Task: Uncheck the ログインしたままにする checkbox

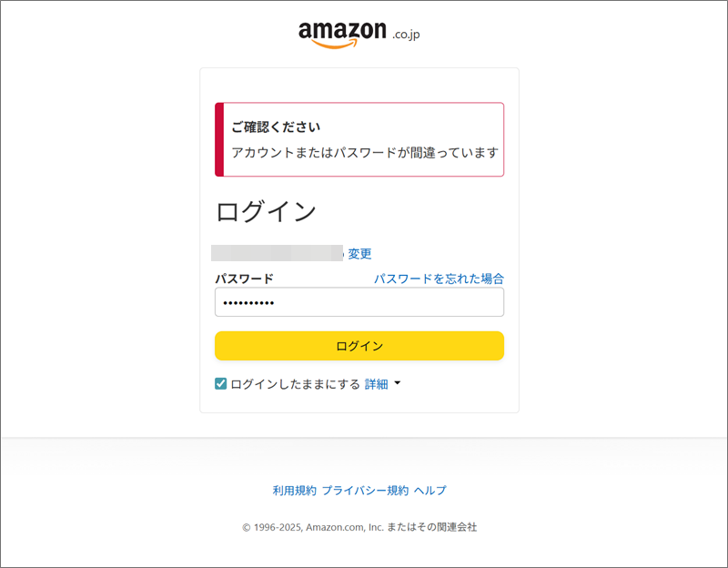Action: click(x=220, y=383)
